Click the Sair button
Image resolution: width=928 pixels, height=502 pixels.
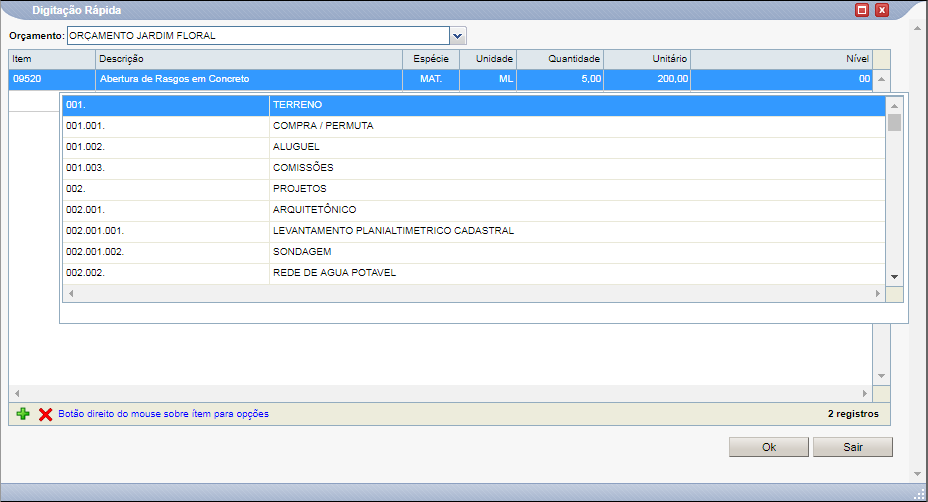(x=853, y=447)
